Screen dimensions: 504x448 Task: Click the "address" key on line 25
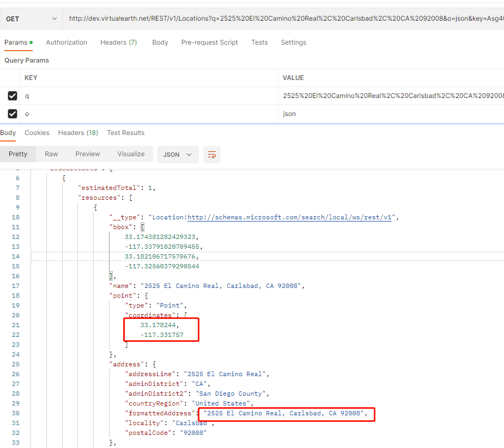(x=126, y=364)
